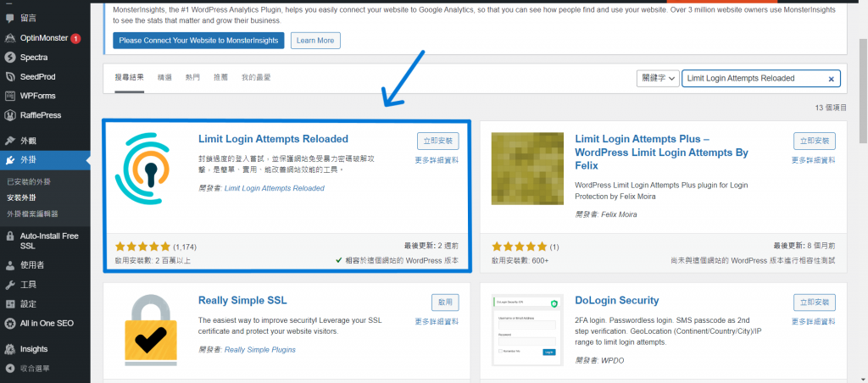Click the DoLogin Security title link

click(617, 301)
